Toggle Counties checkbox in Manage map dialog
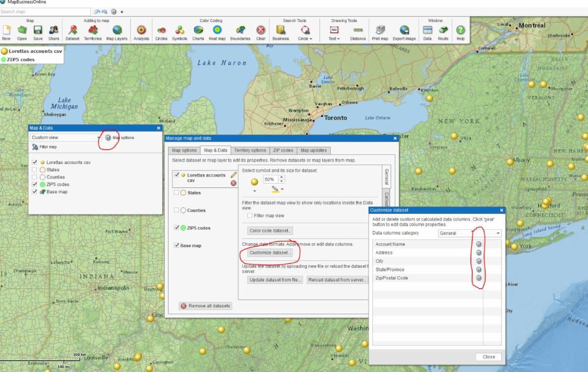Screen dimensions: 588x372 (x=176, y=210)
